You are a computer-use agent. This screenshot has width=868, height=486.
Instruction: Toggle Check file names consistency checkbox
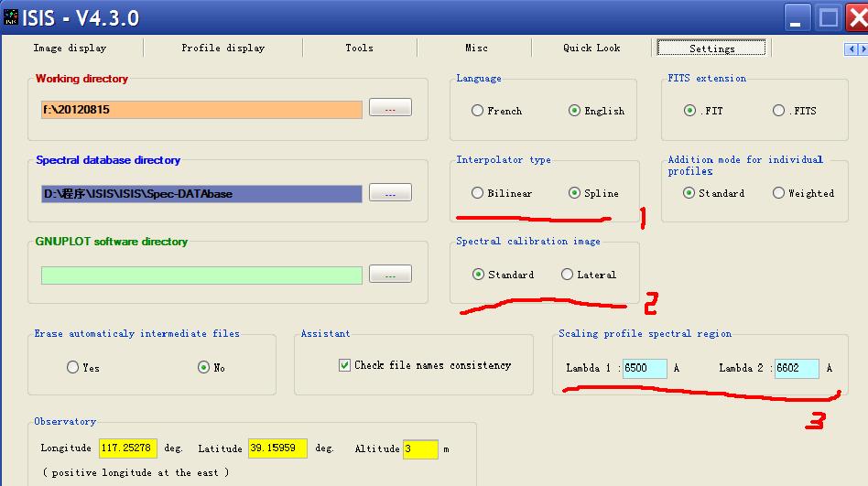coord(344,365)
